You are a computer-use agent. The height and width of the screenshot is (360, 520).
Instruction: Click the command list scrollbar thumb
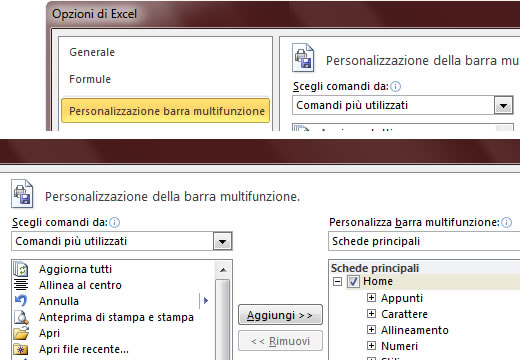pyautogui.click(x=223, y=319)
